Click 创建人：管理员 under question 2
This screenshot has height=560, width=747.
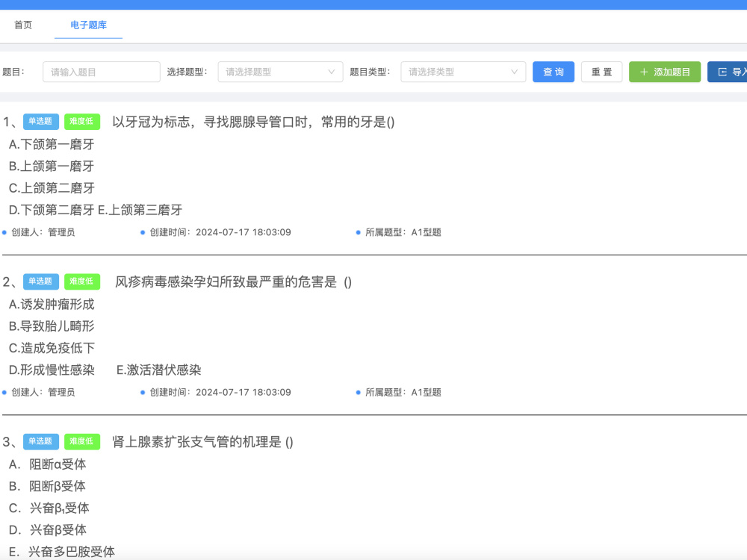click(x=43, y=393)
